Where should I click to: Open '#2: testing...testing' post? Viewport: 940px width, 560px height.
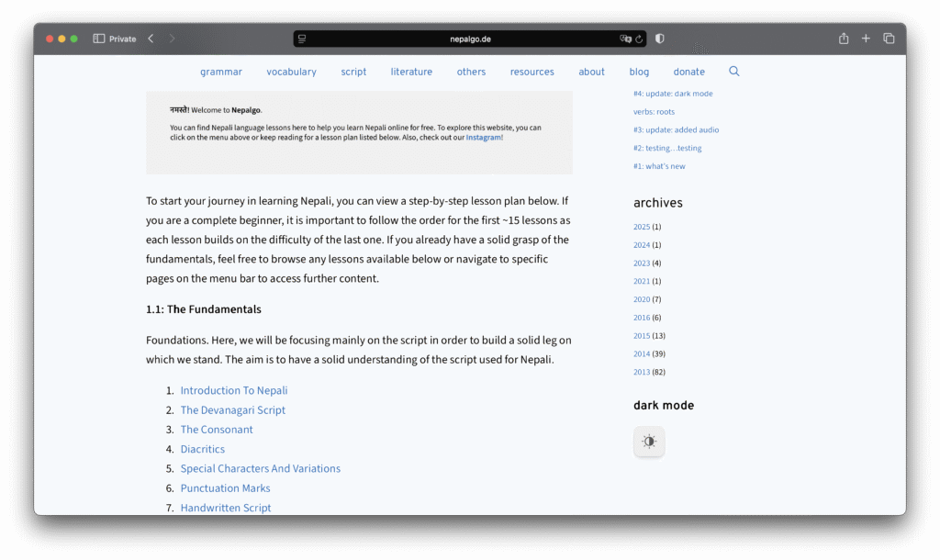[x=667, y=148]
